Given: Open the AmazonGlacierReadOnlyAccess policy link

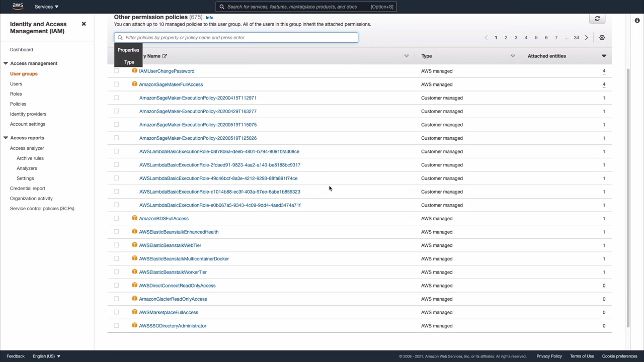Looking at the screenshot, I should (173, 299).
